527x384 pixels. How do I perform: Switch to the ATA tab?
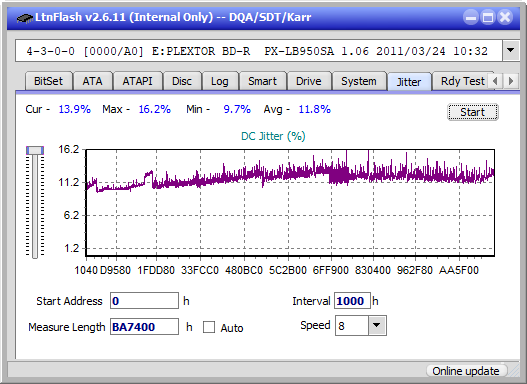[x=92, y=81]
